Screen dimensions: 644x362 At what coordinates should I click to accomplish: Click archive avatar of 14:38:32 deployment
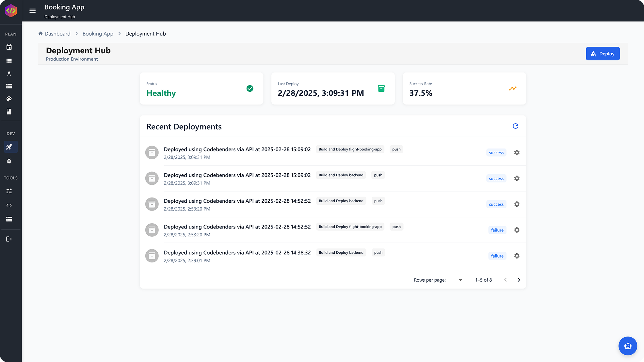[152, 256]
